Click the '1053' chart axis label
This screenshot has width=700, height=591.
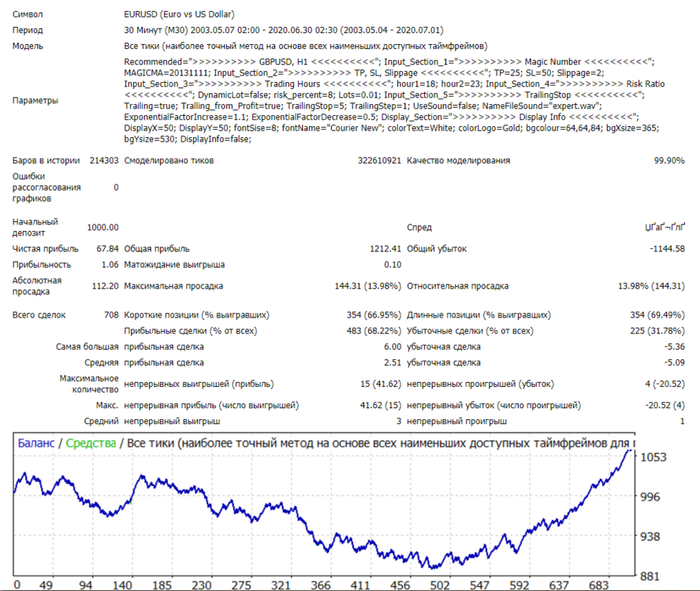653,457
